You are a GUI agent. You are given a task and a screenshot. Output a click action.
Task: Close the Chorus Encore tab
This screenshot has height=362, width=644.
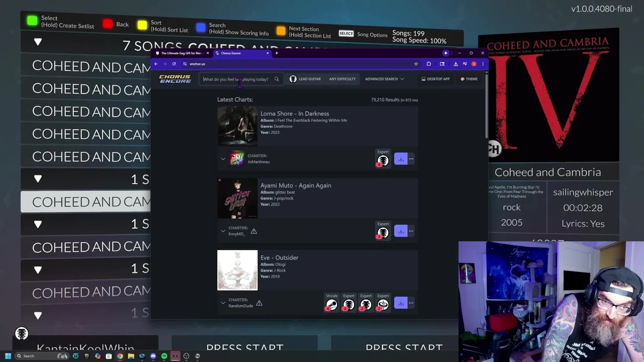click(268, 53)
